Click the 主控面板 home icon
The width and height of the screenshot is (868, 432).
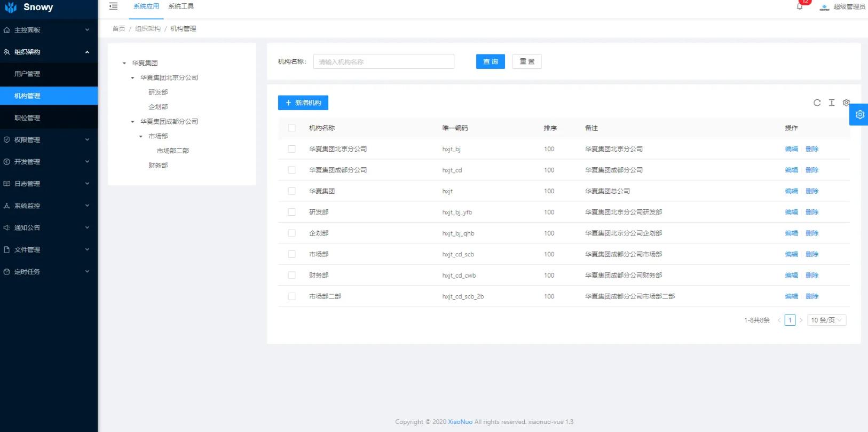click(7, 30)
